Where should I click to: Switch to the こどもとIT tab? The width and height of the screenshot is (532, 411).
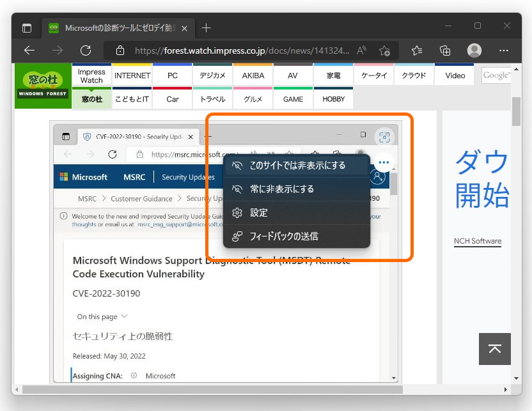132,99
